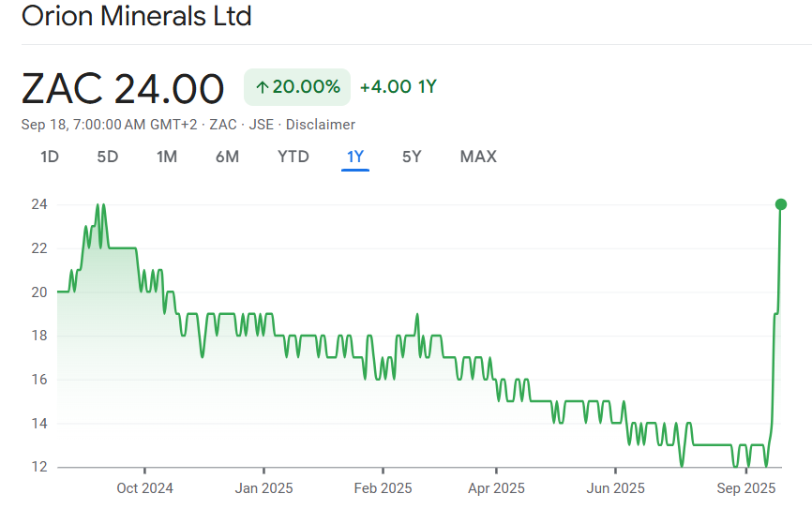Click the Apr 2025 axis label
This screenshot has width=812, height=509.
coord(497,488)
